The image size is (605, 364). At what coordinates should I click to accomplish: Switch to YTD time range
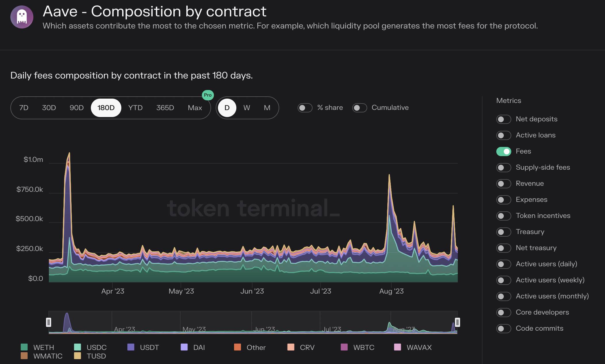point(135,108)
